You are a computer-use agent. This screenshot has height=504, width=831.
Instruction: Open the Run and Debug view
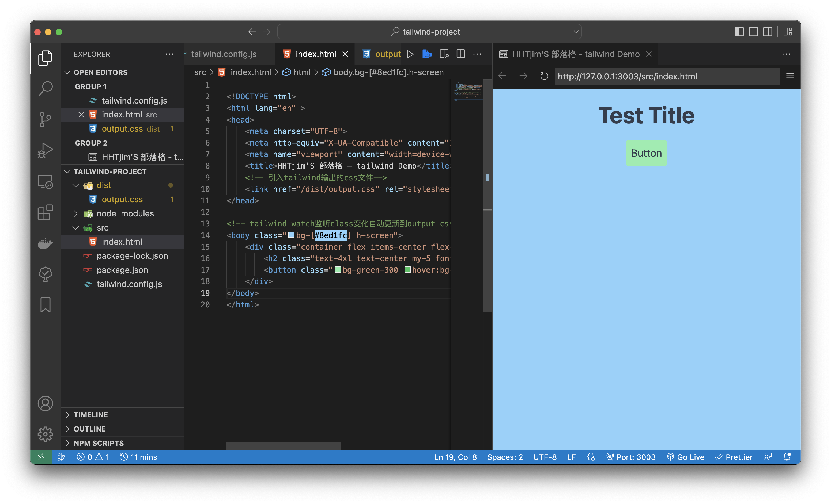tap(45, 151)
